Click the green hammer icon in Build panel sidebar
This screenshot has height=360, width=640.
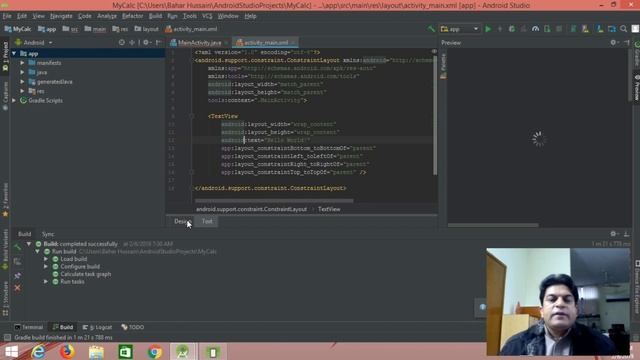18,247
